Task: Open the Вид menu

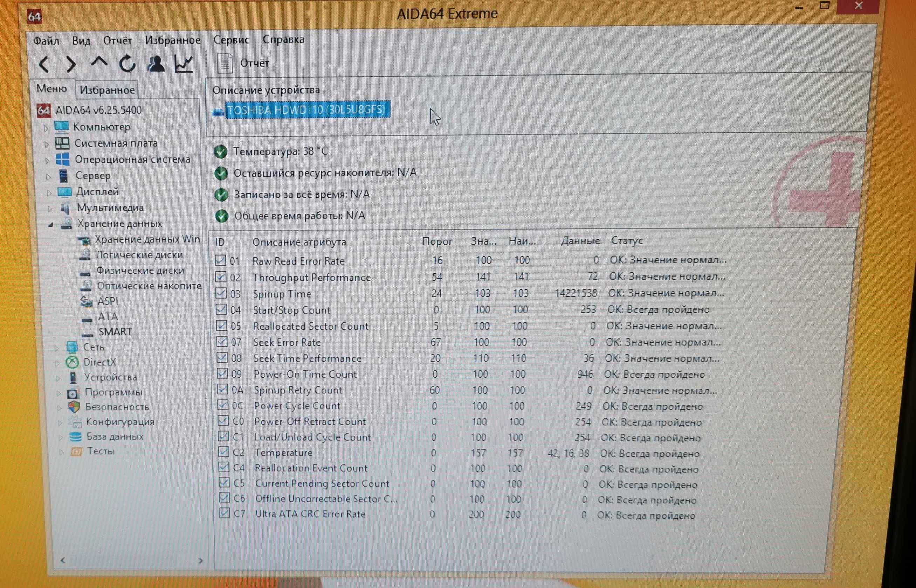Action: pos(81,41)
